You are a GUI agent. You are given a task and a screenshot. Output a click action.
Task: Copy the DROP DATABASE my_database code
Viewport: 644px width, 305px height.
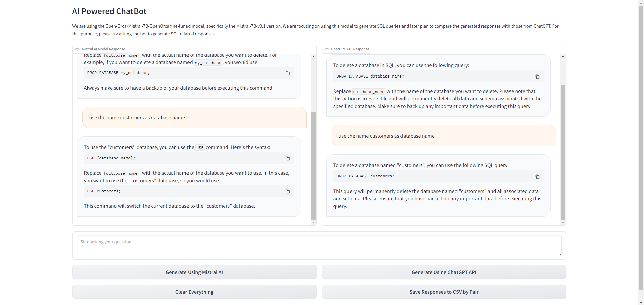pyautogui.click(x=288, y=73)
